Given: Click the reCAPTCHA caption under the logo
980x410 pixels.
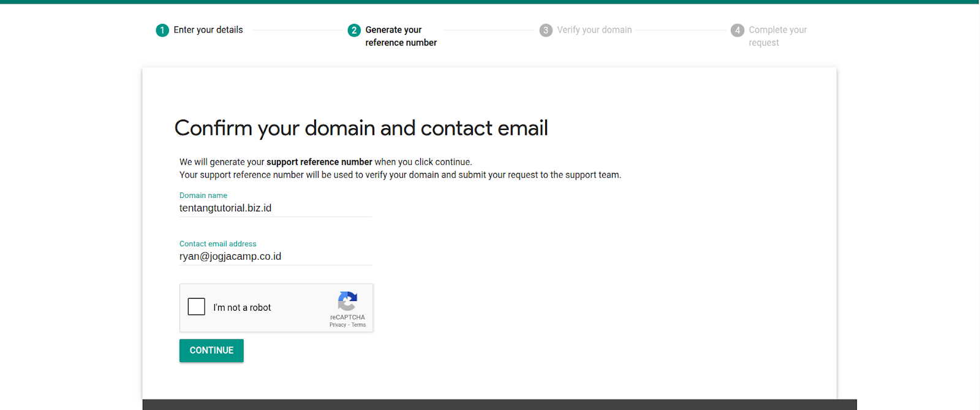Looking at the screenshot, I should (x=347, y=317).
